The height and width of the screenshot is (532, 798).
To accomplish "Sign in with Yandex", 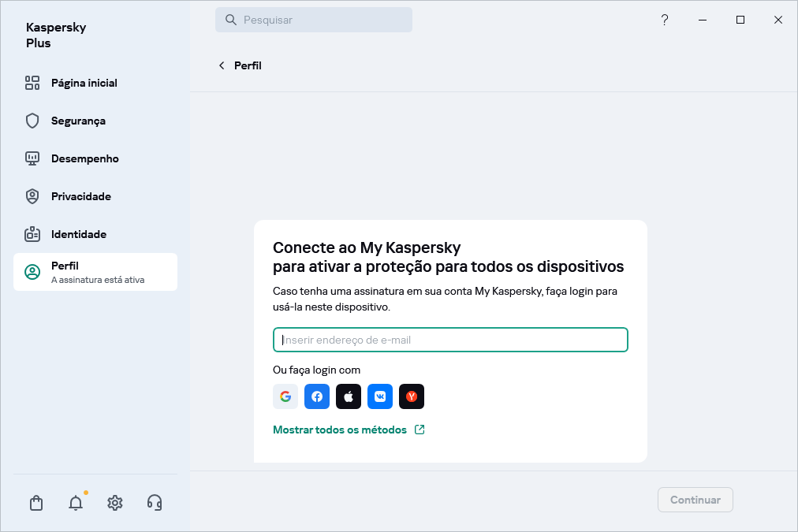I will tap(411, 396).
